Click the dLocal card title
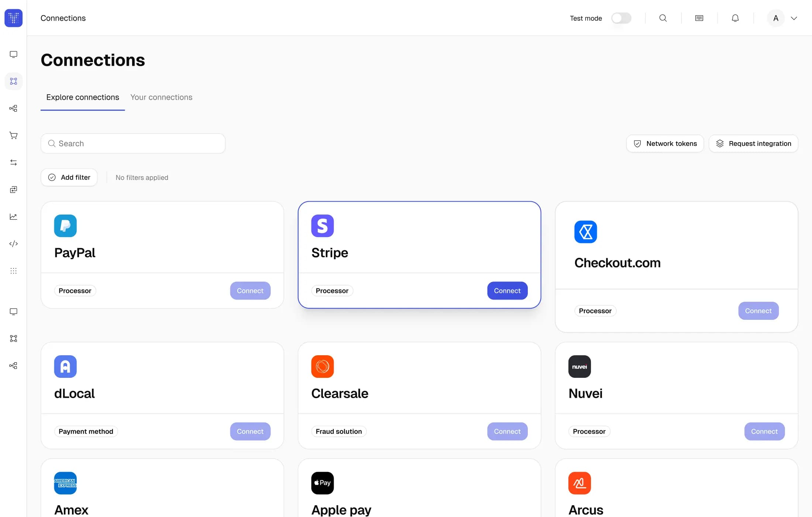The height and width of the screenshot is (517, 812). tap(75, 393)
